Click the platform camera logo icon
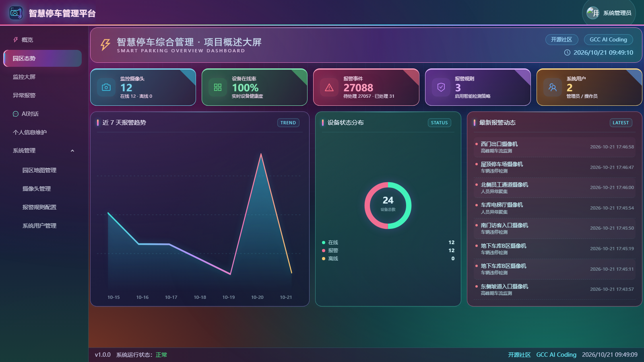Image resolution: width=644 pixels, height=362 pixels. [16, 13]
